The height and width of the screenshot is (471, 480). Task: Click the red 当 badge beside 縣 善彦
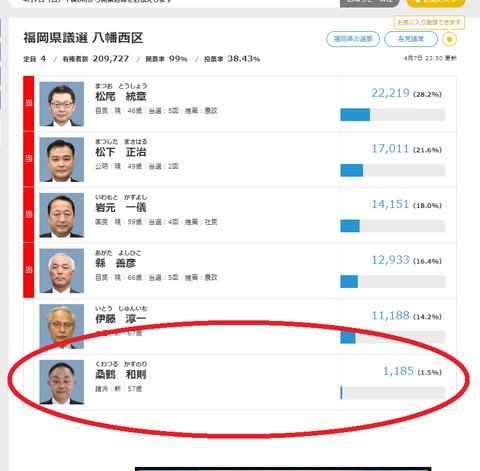29,270
